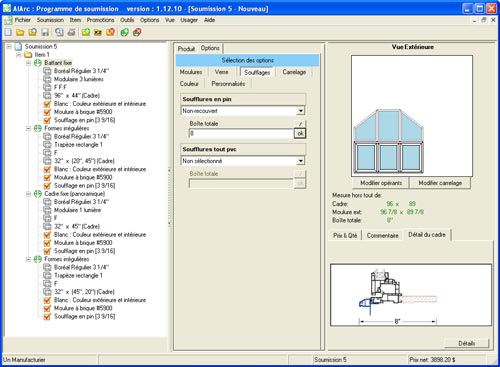Click the remove product icon with red X
Image resolution: width=500 pixels, height=367 pixels.
click(x=137, y=32)
